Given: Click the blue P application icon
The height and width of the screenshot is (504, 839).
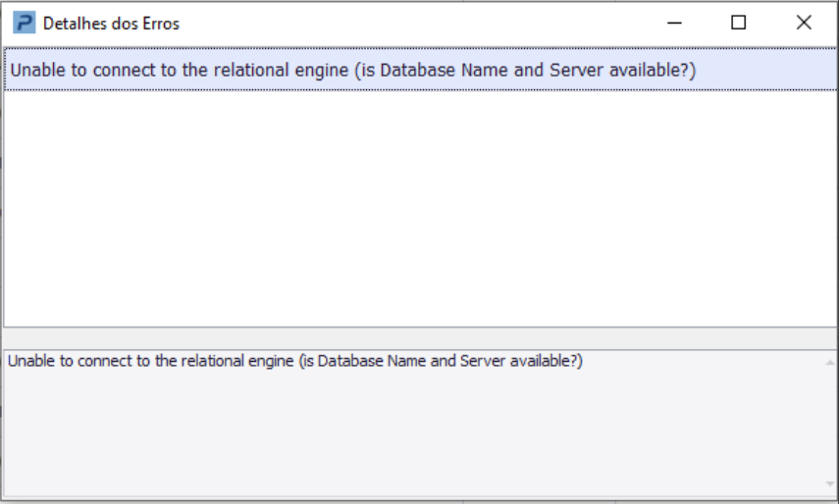Looking at the screenshot, I should 24,23.
